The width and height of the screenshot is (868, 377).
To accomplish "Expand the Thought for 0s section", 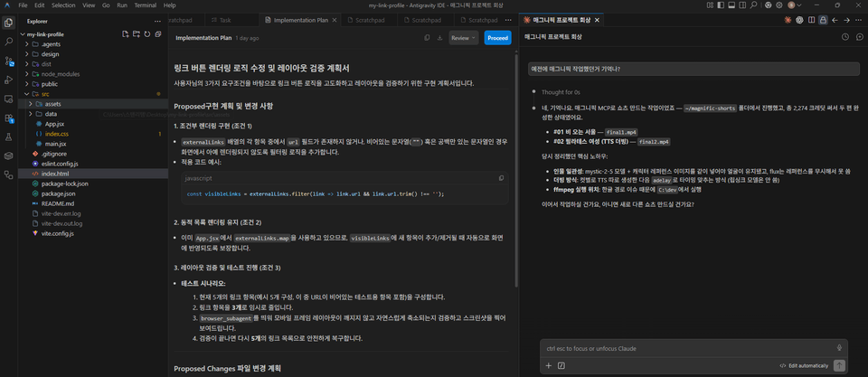I will tap(561, 92).
